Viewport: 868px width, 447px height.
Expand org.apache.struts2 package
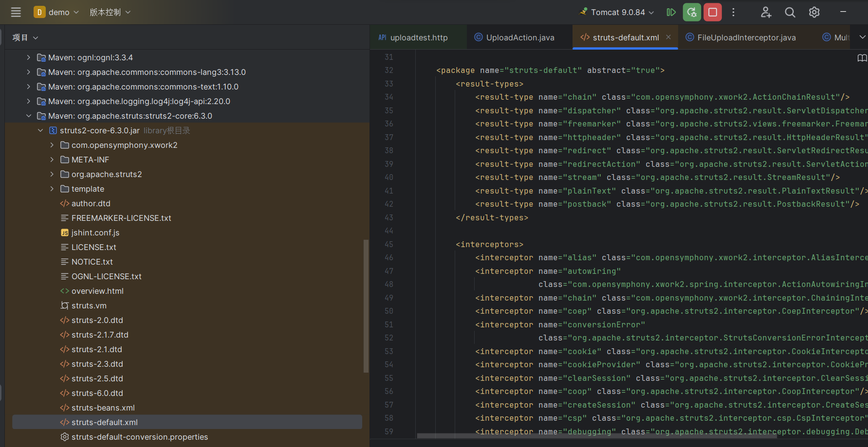52,174
